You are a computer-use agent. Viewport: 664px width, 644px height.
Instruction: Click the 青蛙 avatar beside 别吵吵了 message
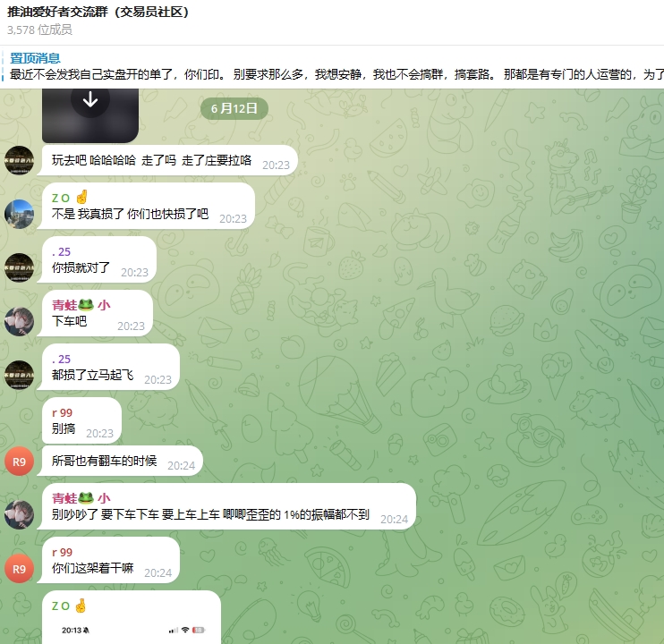point(19,515)
